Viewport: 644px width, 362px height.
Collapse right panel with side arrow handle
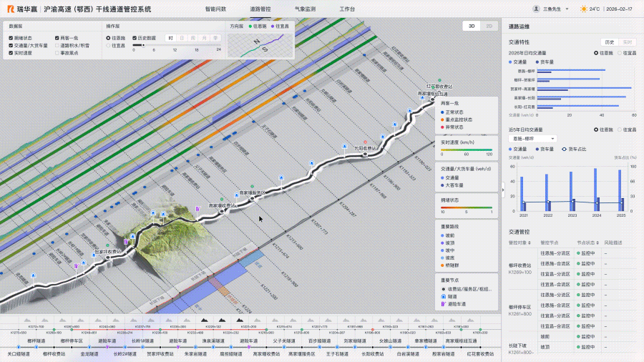(x=503, y=190)
